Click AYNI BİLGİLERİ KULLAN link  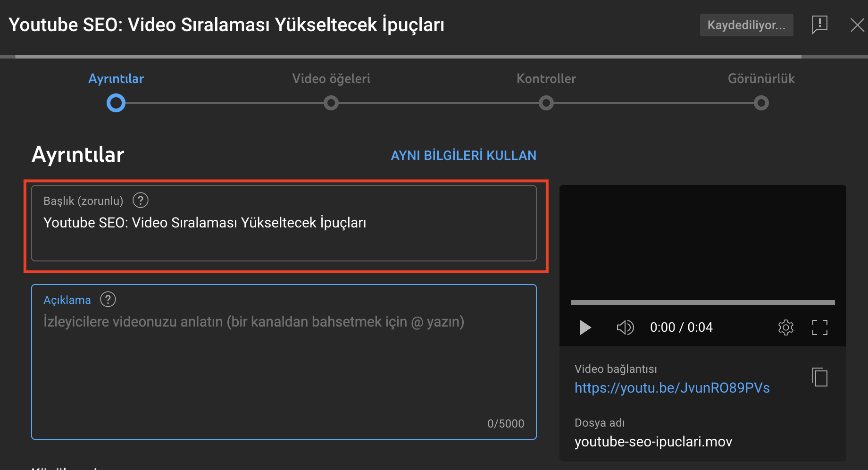pyautogui.click(x=464, y=155)
